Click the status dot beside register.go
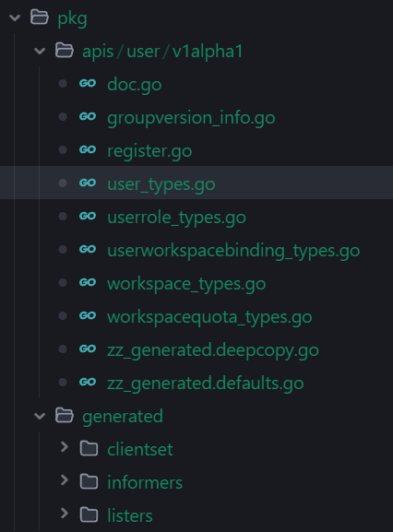This screenshot has width=393, height=532. click(x=63, y=149)
